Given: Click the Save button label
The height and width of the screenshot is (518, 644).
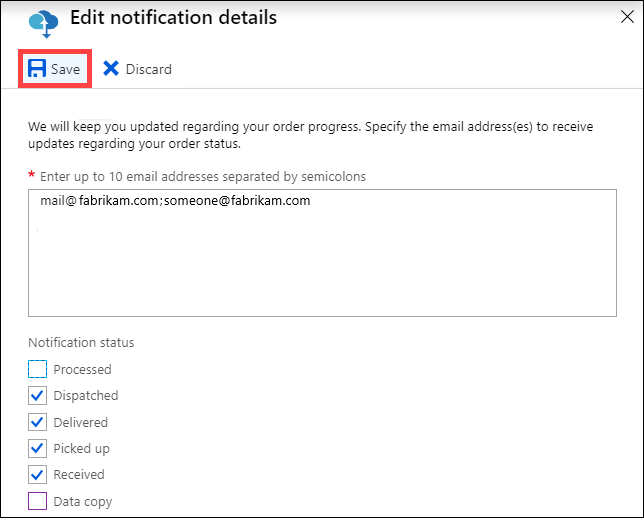Looking at the screenshot, I should 65,69.
